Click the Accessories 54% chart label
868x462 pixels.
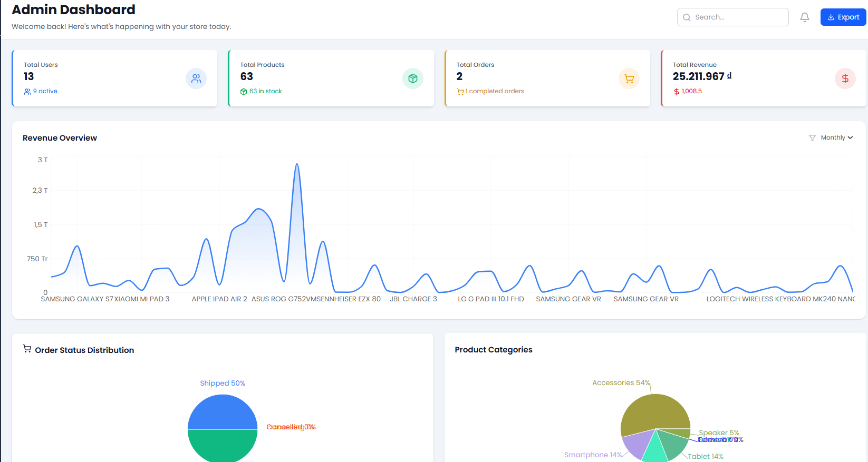point(621,382)
